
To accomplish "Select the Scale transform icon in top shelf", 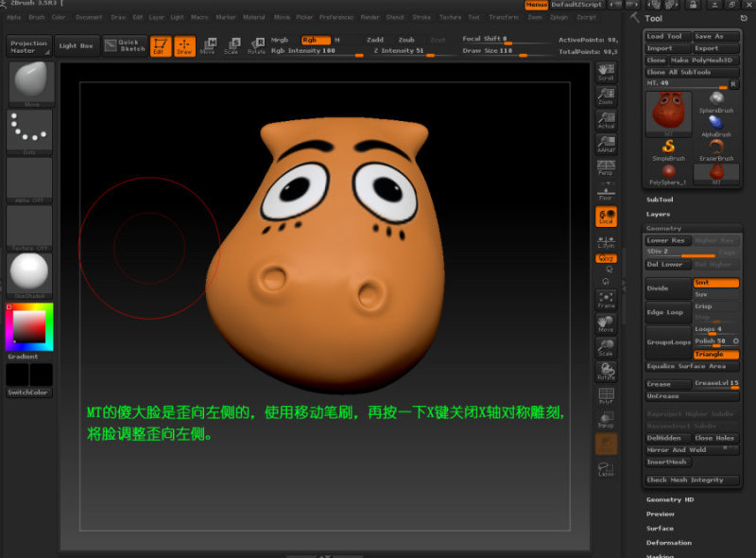I will (232, 45).
